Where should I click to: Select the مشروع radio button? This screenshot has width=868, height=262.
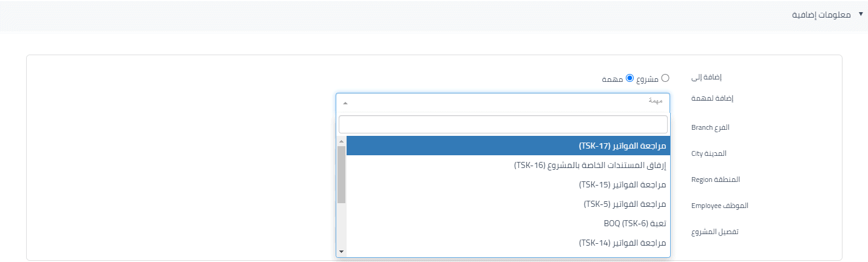click(x=665, y=78)
